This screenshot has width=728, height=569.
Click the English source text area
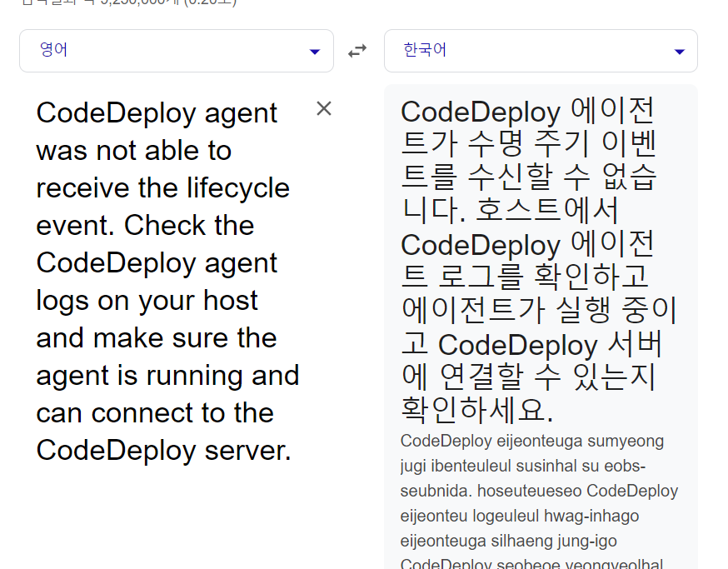pos(167,282)
